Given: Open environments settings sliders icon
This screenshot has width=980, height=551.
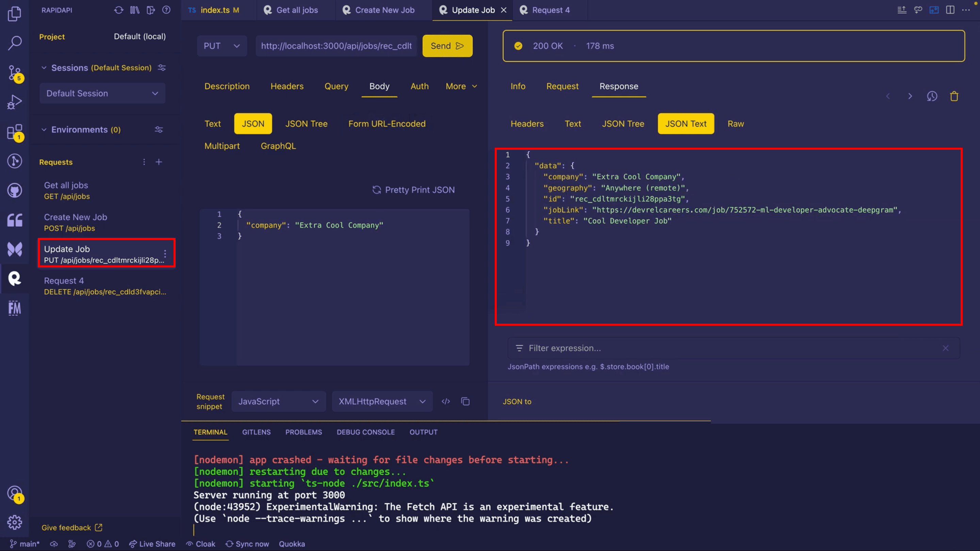Looking at the screenshot, I should (159, 130).
